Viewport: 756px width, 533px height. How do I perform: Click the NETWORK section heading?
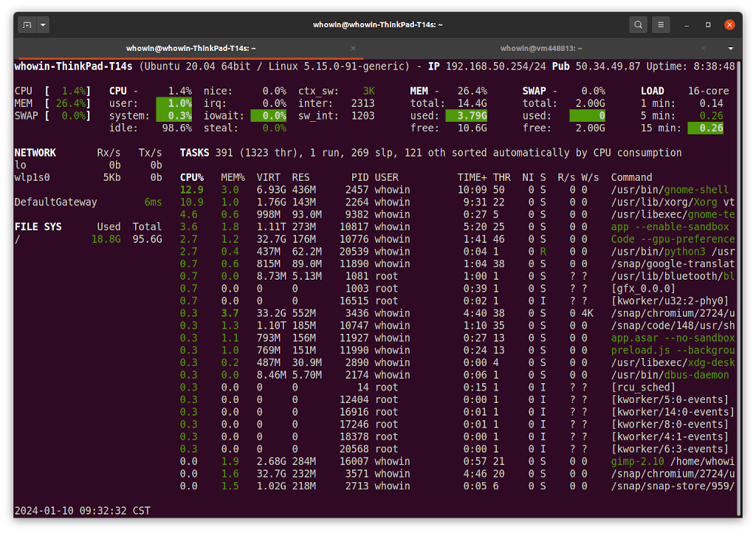pos(35,153)
